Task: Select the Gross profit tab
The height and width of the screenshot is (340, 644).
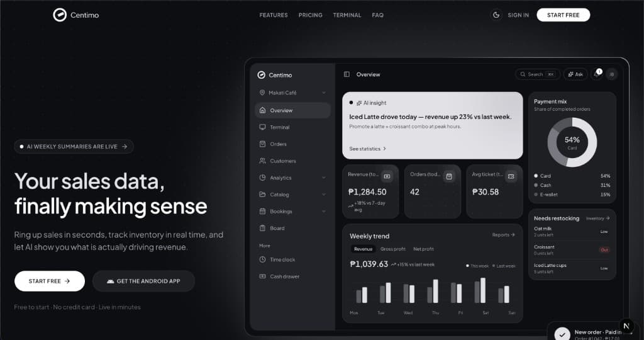Action: (x=392, y=249)
